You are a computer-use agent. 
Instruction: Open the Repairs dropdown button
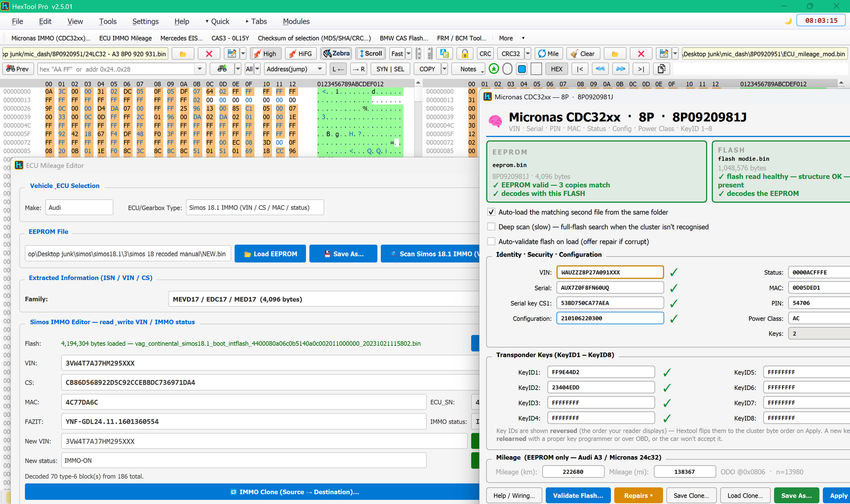tap(639, 496)
